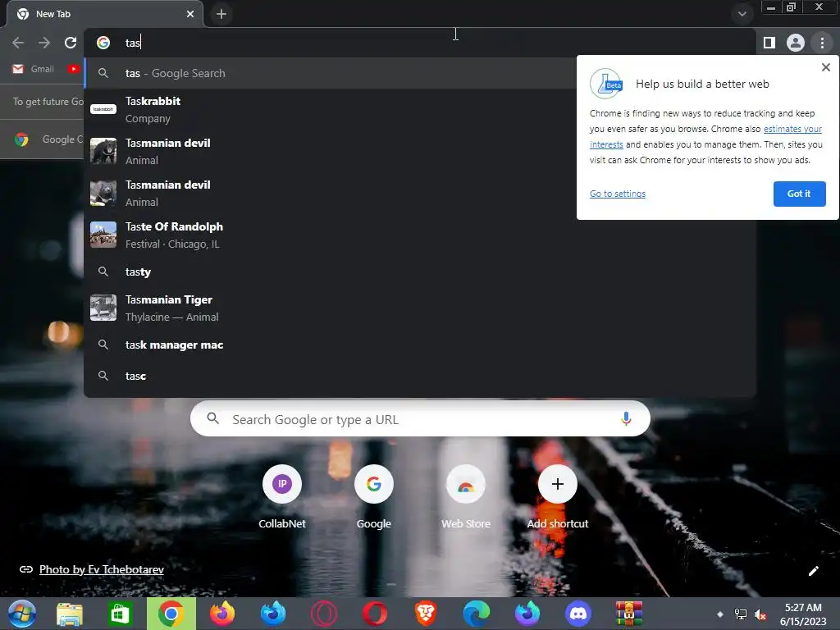Open Chrome's three-dot menu
This screenshot has height=630, width=840.
coord(822,43)
